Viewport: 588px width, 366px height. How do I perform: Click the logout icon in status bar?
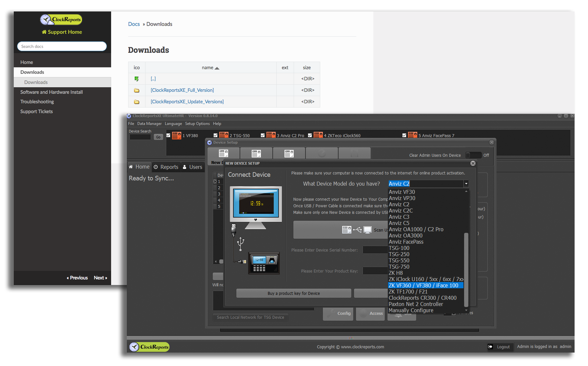click(490, 347)
